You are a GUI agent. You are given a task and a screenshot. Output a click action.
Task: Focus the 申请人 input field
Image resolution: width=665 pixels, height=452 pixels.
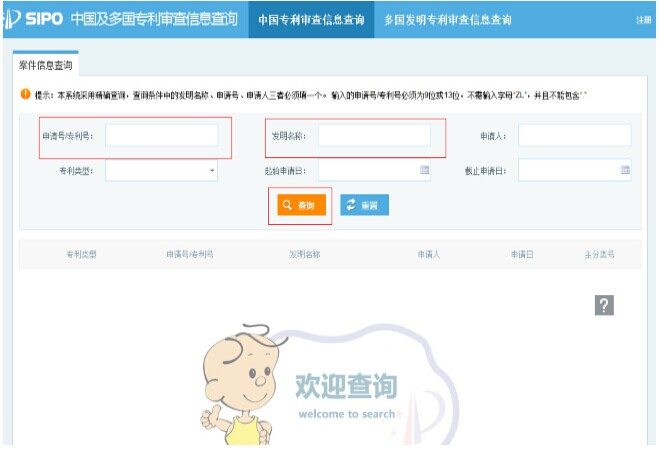pyautogui.click(x=575, y=136)
